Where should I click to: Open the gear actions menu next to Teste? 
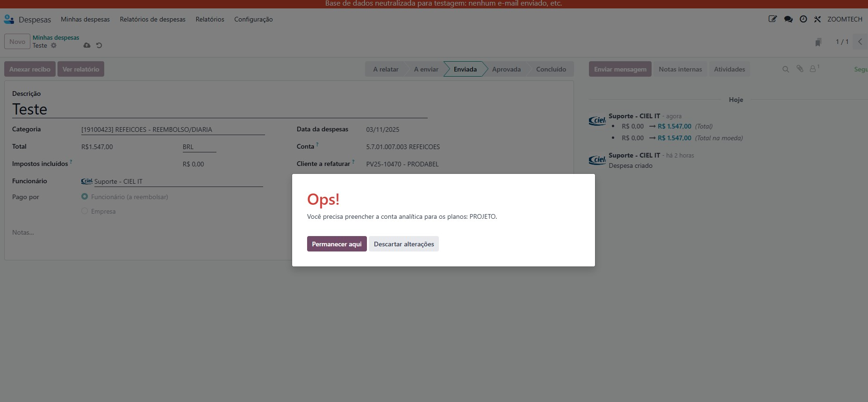point(54,45)
